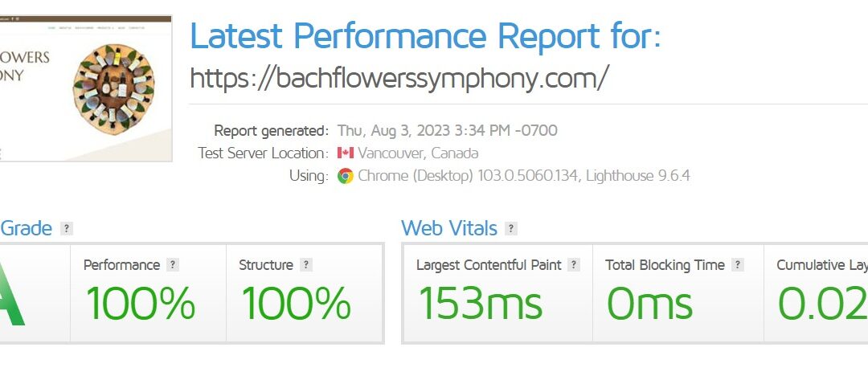Click the 153ms Largest Contentful Paint value
Viewport: 868px width, 376px height.
480,304
